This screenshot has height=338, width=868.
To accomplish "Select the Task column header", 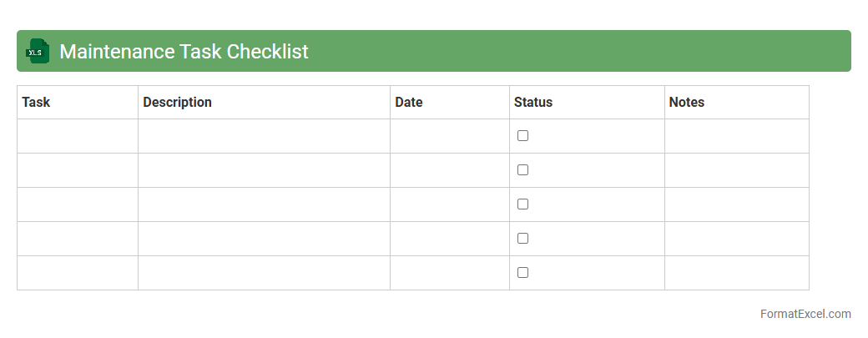I will 36,103.
